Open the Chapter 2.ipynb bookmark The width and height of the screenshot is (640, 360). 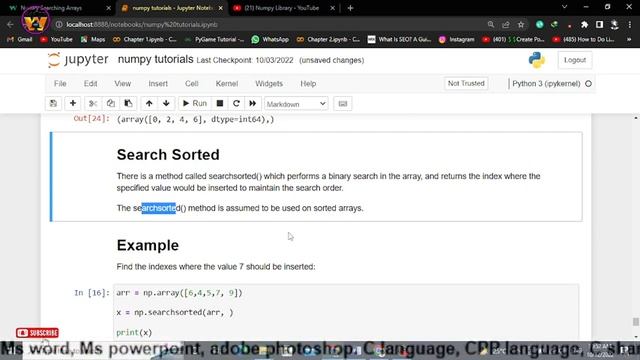[x=328, y=40]
